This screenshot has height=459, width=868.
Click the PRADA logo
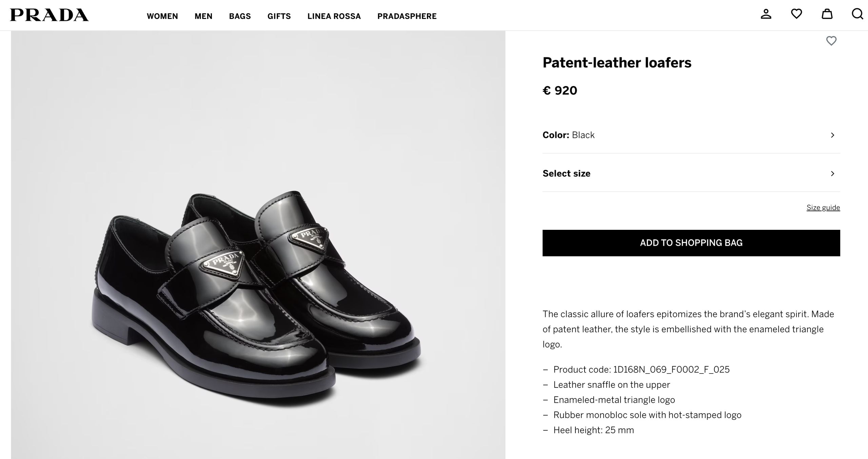tap(50, 15)
